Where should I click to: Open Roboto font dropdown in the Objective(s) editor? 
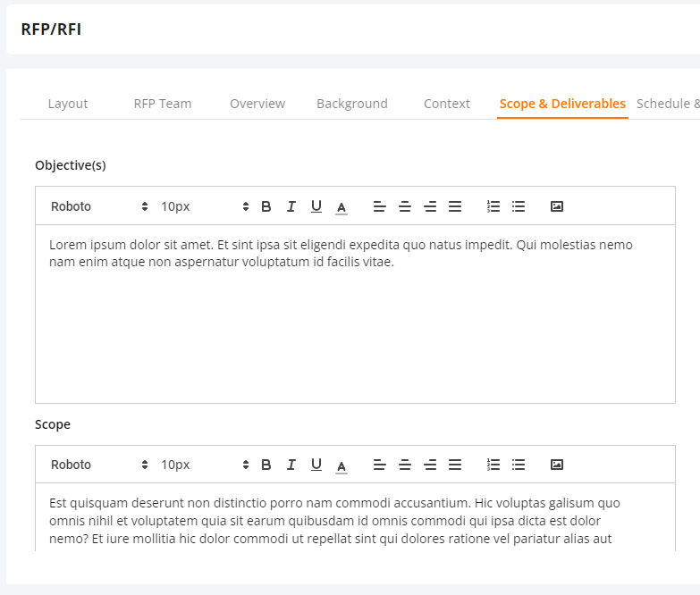(99, 206)
